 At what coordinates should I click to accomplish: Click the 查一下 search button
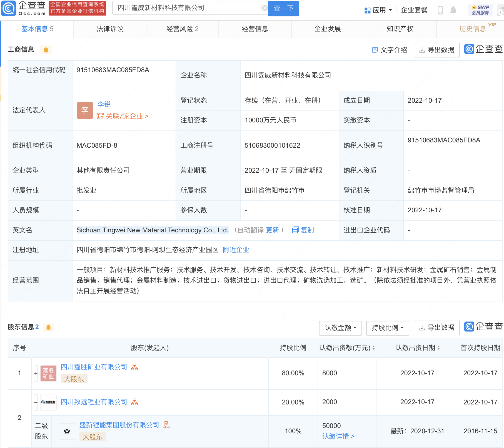tap(283, 8)
